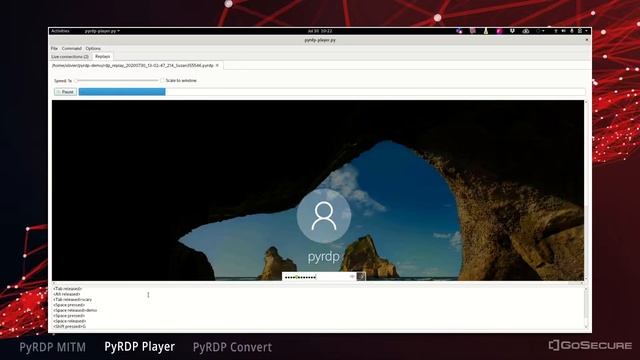Click the submit arrow next to the password
The height and width of the screenshot is (360, 640).
tap(361, 277)
